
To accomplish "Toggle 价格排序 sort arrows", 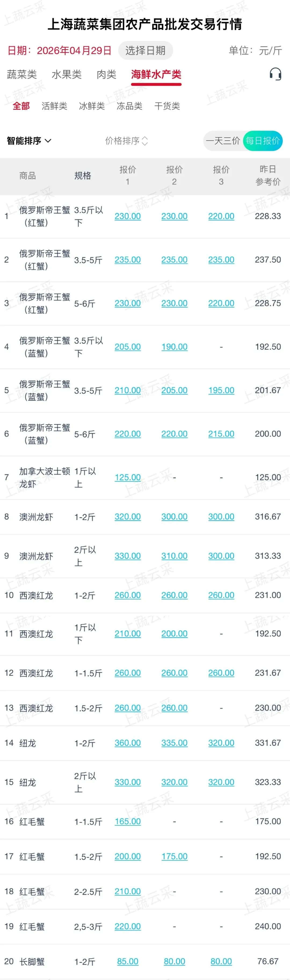I will (x=126, y=141).
